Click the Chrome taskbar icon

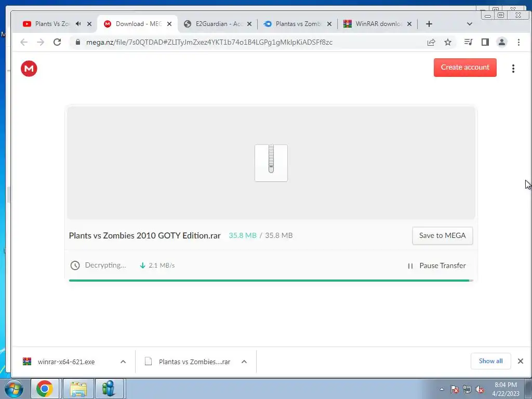[45, 389]
